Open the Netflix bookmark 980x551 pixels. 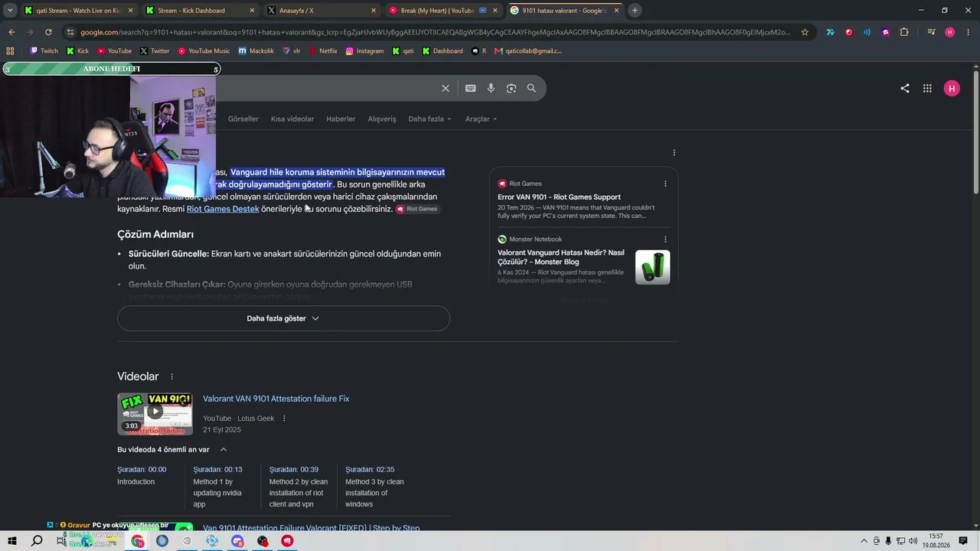323,51
